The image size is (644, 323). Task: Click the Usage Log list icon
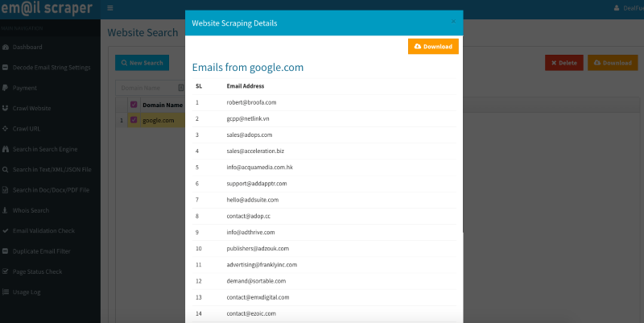click(x=6, y=292)
